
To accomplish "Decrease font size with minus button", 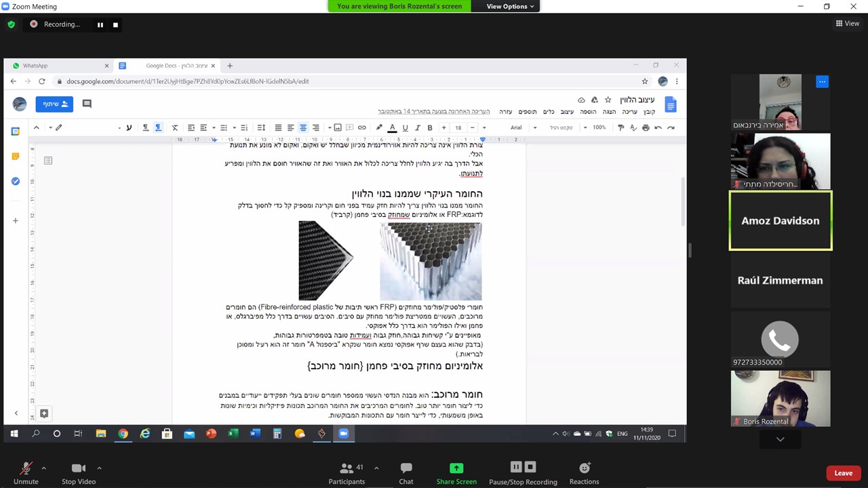I will coord(473,127).
